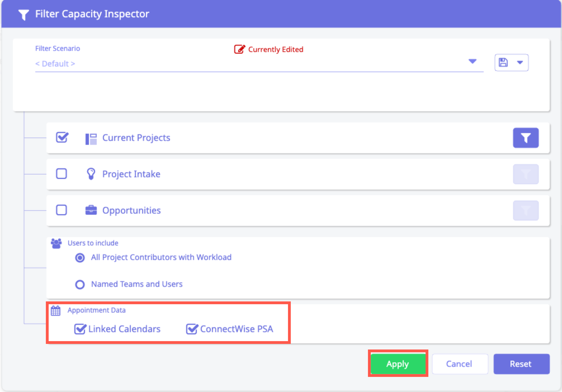This screenshot has height=392, width=562.
Task: Open the save options dropdown arrow
Action: click(x=520, y=62)
